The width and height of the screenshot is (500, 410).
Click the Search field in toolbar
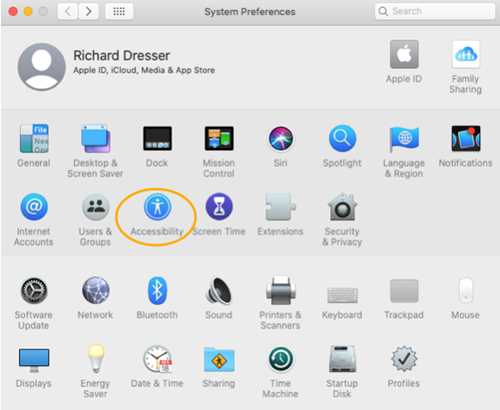435,11
